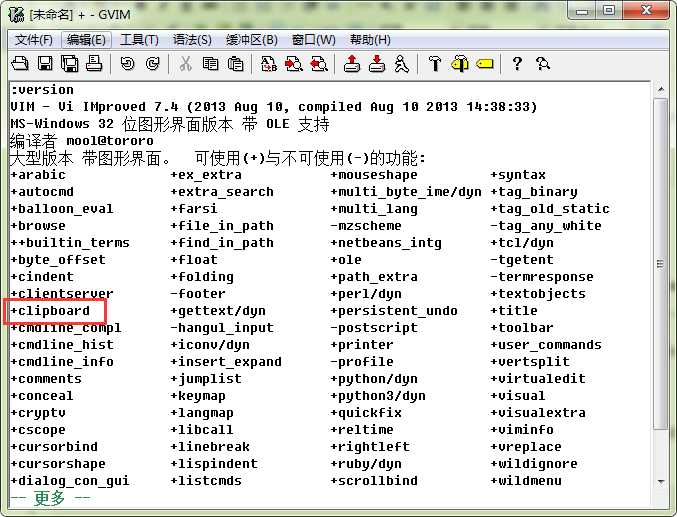
Task: Click the +wildmenu feature text
Action: [x=526, y=481]
